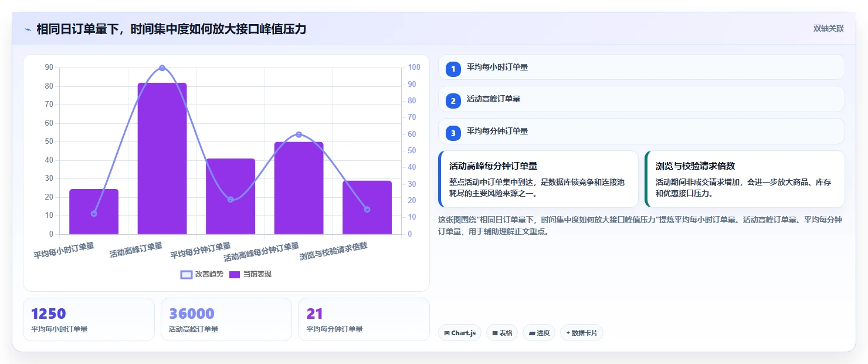Click the number 1 badge
This screenshot has width=868, height=364.
pyautogui.click(x=453, y=69)
